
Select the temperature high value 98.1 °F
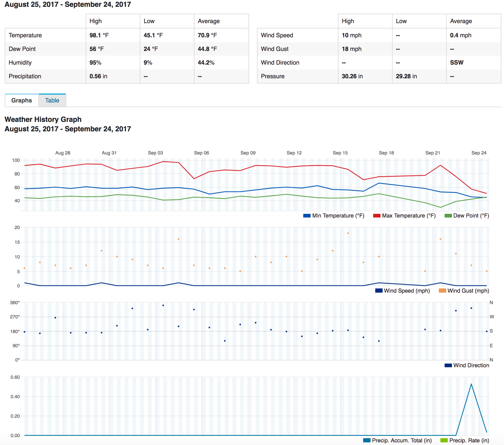coord(99,35)
